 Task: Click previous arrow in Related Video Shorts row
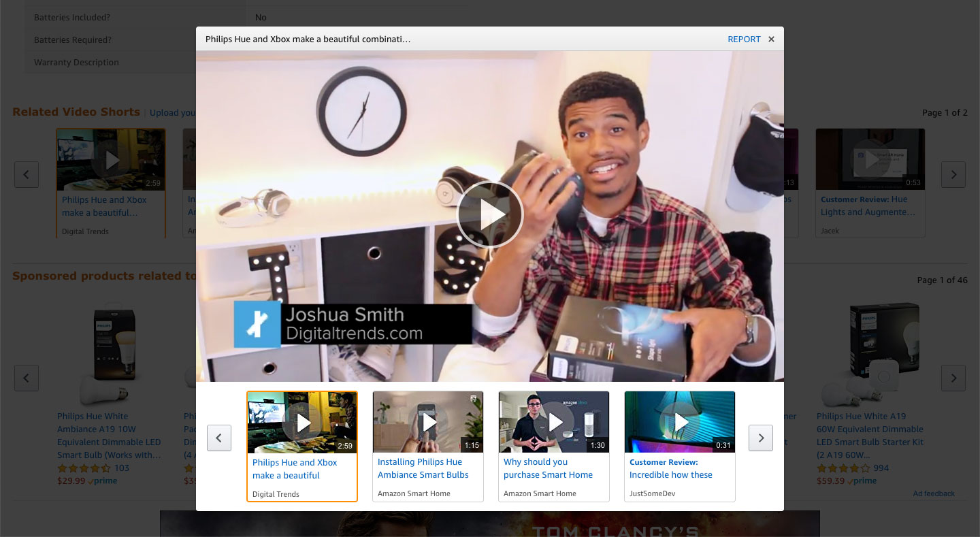(x=27, y=175)
